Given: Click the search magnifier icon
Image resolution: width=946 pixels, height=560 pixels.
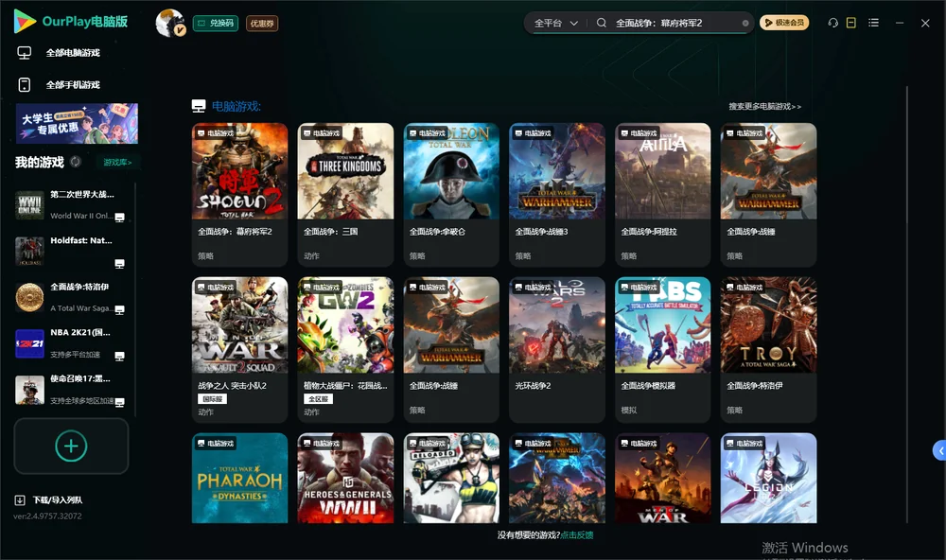Looking at the screenshot, I should coord(602,23).
